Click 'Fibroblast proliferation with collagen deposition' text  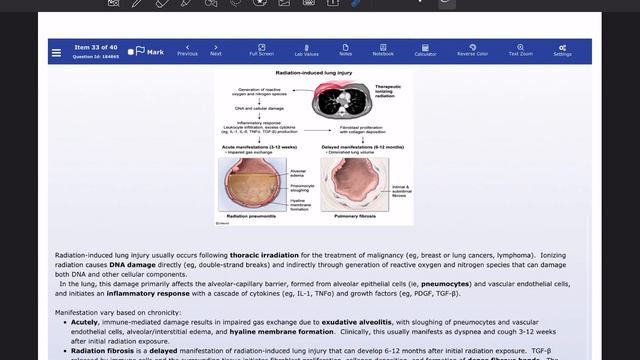point(362,130)
